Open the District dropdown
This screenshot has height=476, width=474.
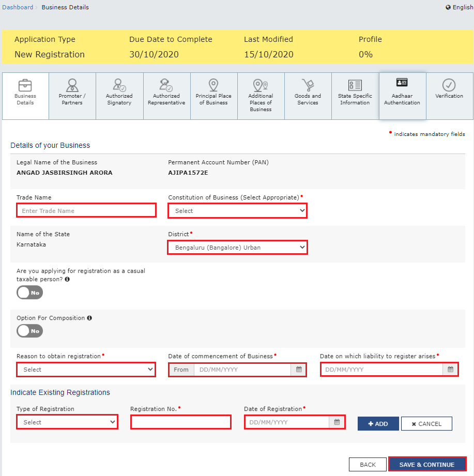(237, 247)
